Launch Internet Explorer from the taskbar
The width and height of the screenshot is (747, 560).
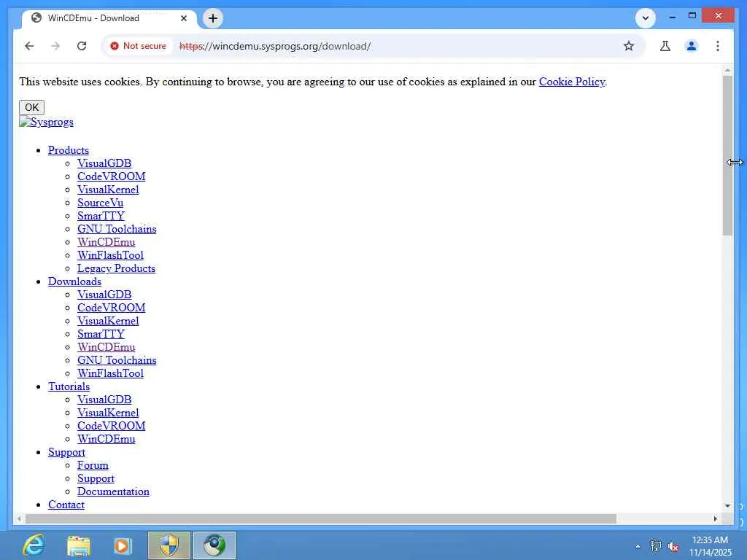pos(34,545)
